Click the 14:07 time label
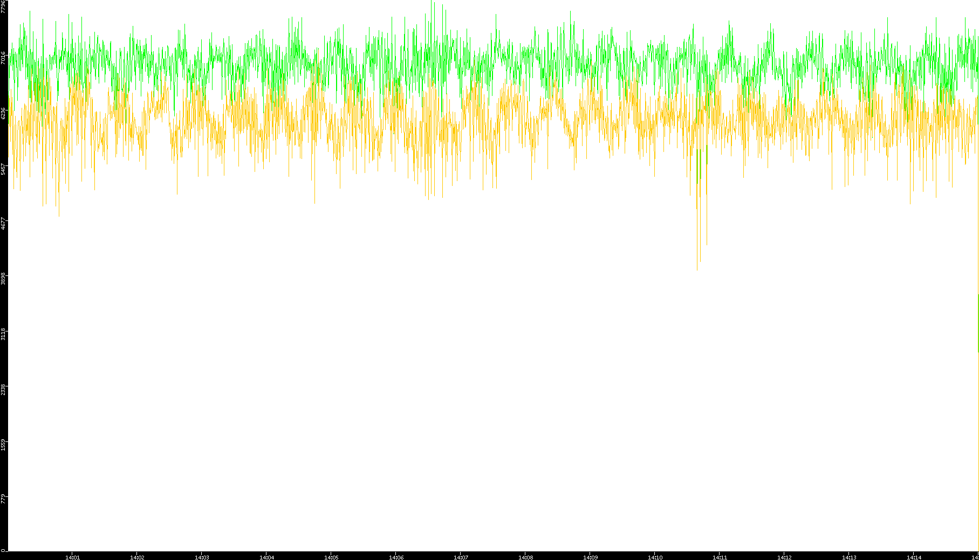The image size is (979, 560). tap(461, 557)
